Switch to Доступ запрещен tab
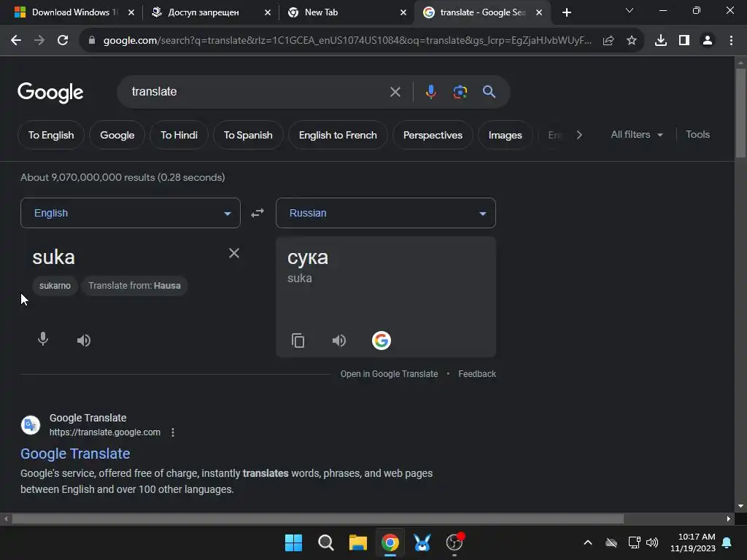The image size is (747, 560). [204, 12]
